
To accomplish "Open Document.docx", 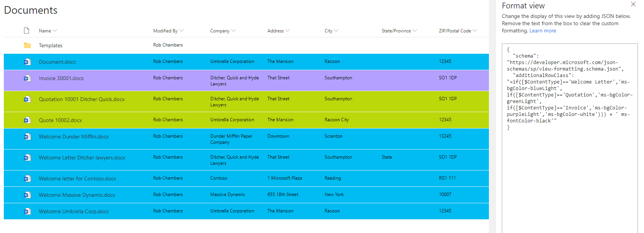I will (x=57, y=62).
